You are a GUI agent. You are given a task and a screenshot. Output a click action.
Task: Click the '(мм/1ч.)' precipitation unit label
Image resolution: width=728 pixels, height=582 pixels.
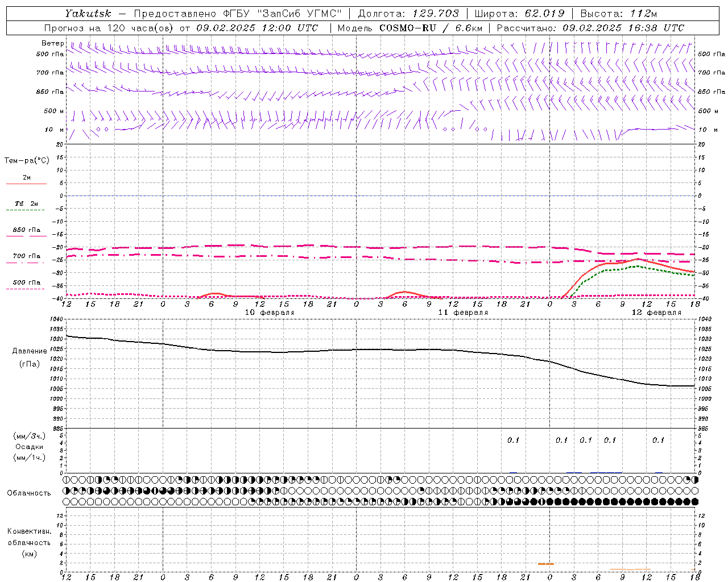30,458
